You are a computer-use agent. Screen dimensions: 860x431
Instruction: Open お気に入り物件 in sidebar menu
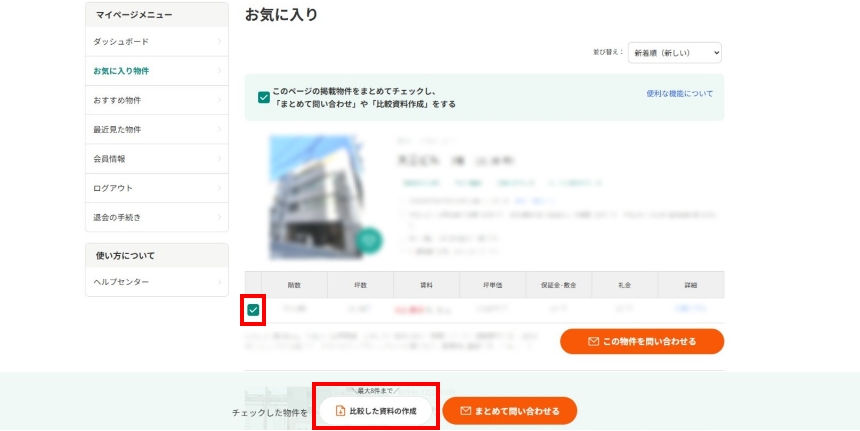tap(122, 71)
